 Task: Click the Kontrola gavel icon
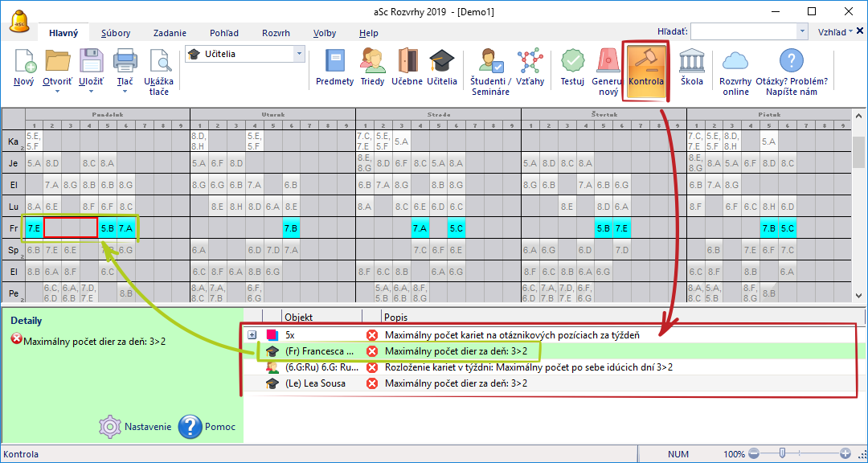click(x=645, y=63)
